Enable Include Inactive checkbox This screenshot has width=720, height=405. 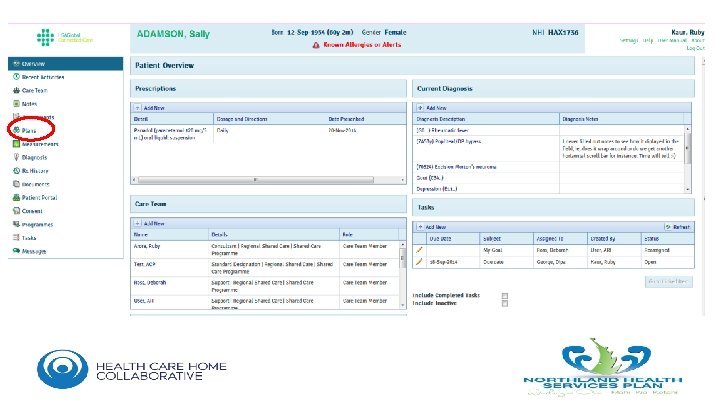[x=505, y=304]
